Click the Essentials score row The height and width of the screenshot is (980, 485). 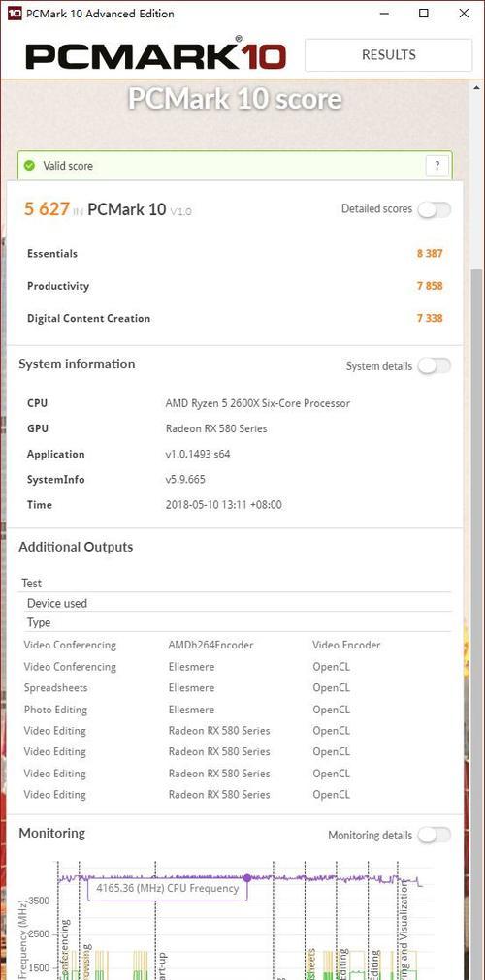click(x=235, y=254)
